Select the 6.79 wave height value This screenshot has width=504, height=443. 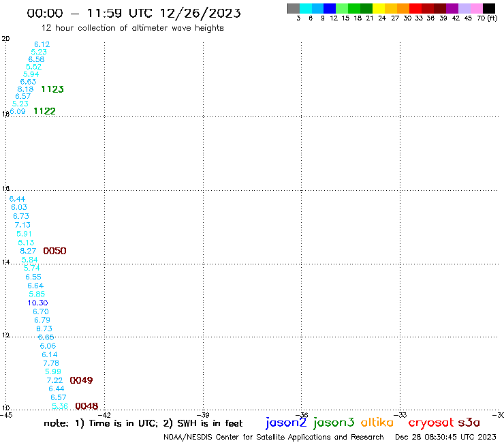[42, 320]
